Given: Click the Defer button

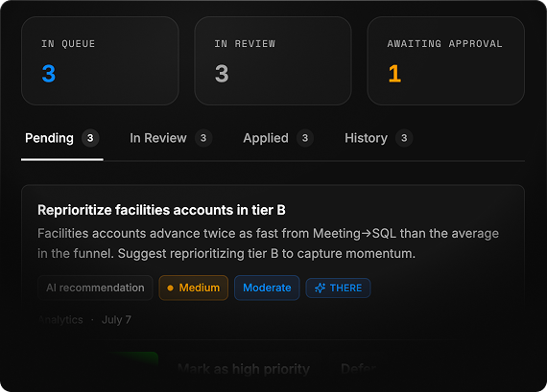Looking at the screenshot, I should (359, 369).
